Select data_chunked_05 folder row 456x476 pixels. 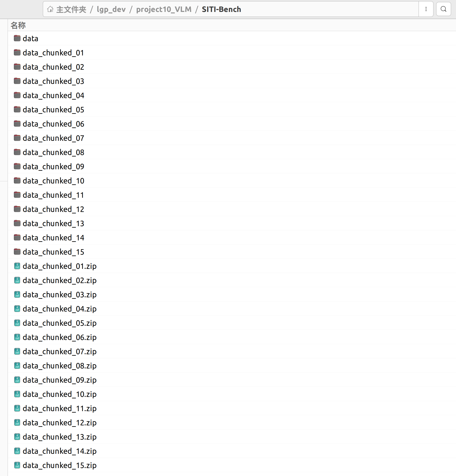coord(53,110)
